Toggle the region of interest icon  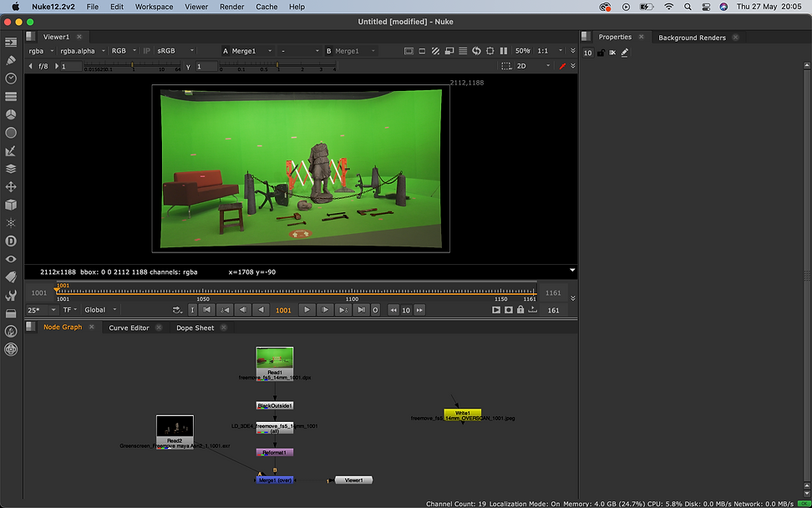tap(506, 66)
